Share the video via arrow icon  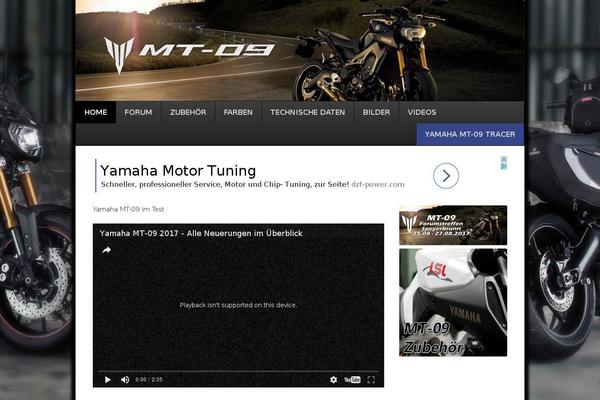106,250
